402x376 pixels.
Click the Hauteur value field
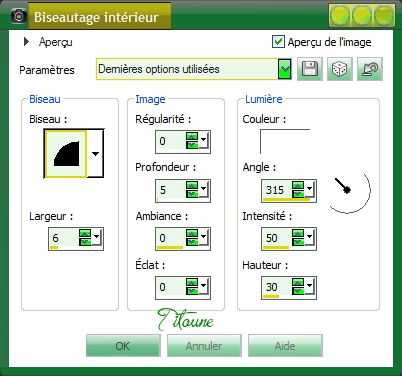[x=277, y=288]
